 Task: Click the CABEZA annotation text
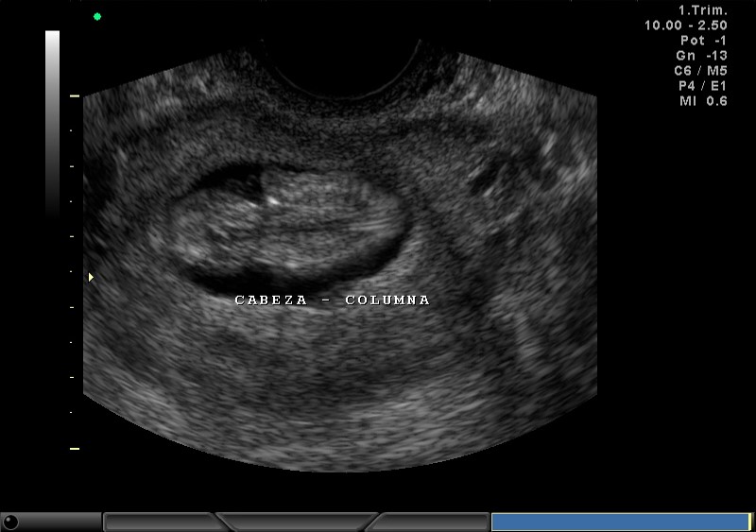[x=271, y=300]
